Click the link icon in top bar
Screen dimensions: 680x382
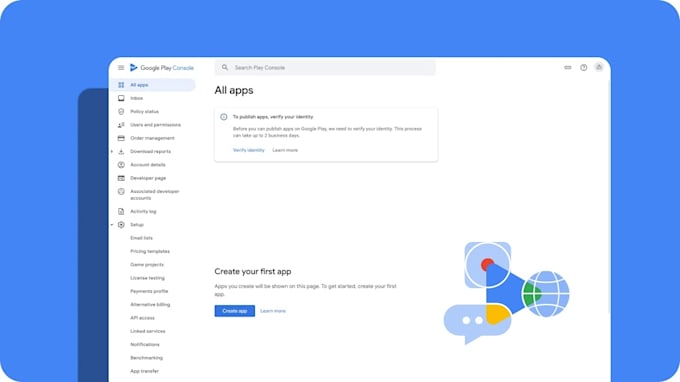pyautogui.click(x=568, y=68)
